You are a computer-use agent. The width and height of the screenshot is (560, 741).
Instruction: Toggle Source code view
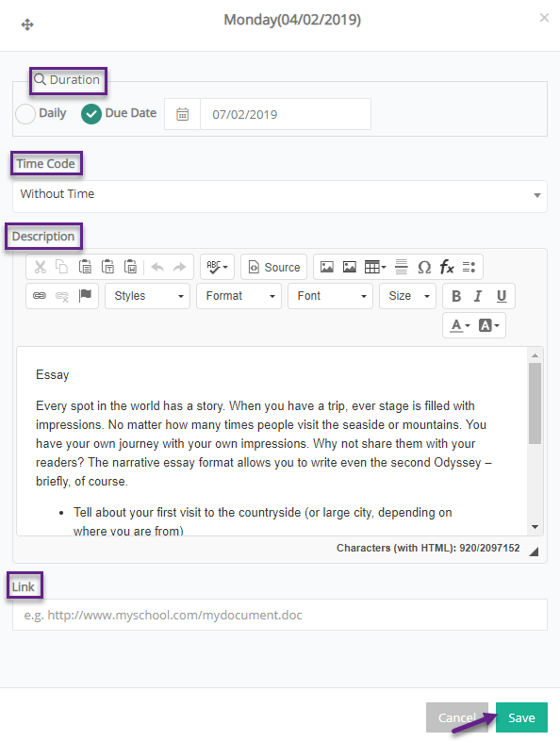(274, 267)
